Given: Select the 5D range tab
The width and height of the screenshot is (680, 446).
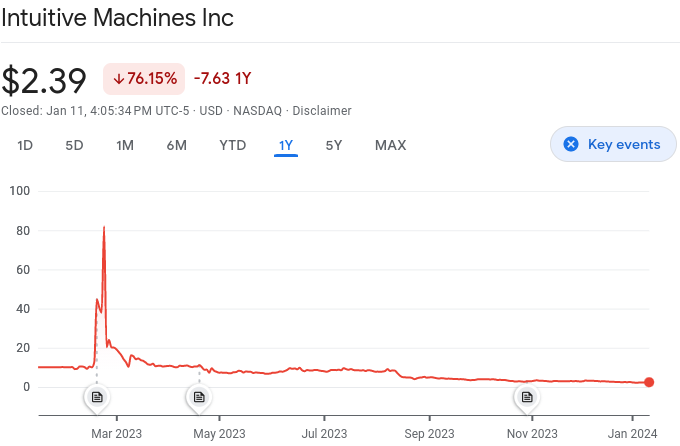Looking at the screenshot, I should pos(74,145).
